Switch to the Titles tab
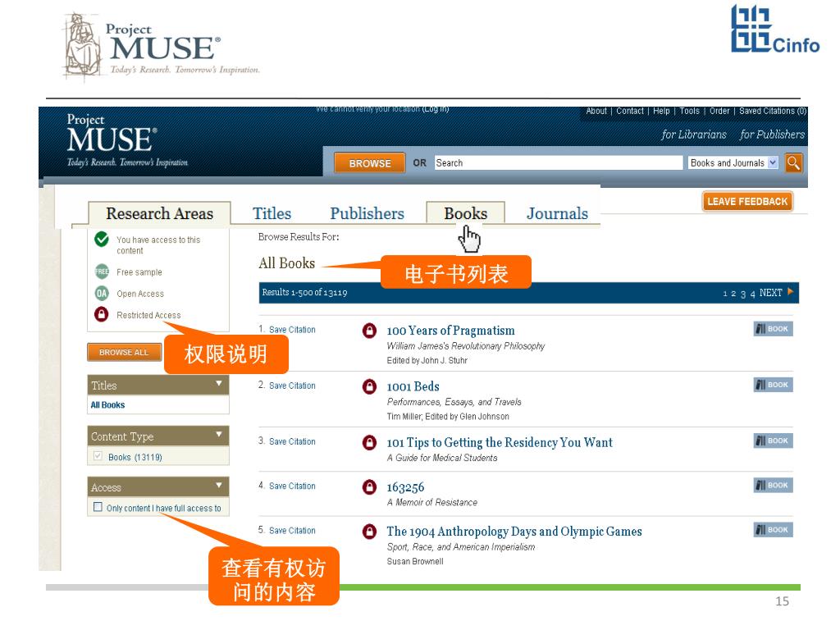The width and height of the screenshot is (840, 630). [x=272, y=213]
